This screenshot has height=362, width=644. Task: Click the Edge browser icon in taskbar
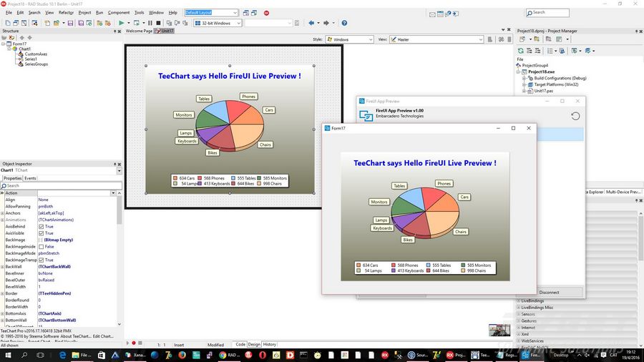tap(62, 355)
